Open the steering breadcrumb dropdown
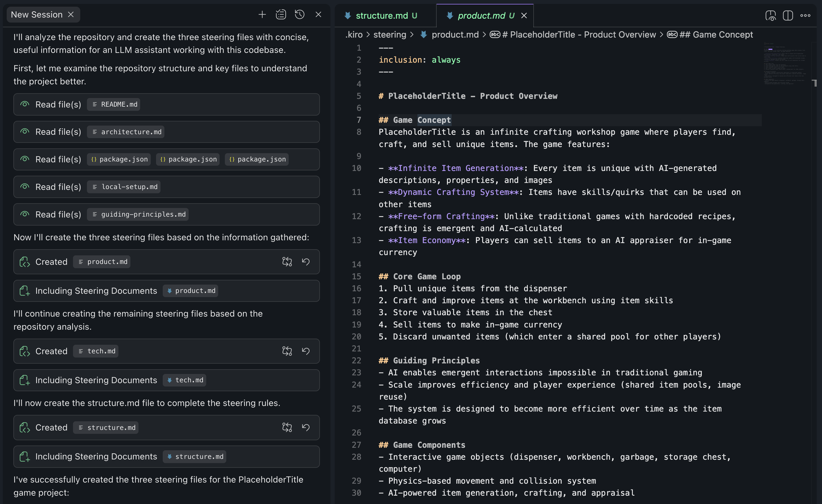The width and height of the screenshot is (822, 504). [390, 35]
